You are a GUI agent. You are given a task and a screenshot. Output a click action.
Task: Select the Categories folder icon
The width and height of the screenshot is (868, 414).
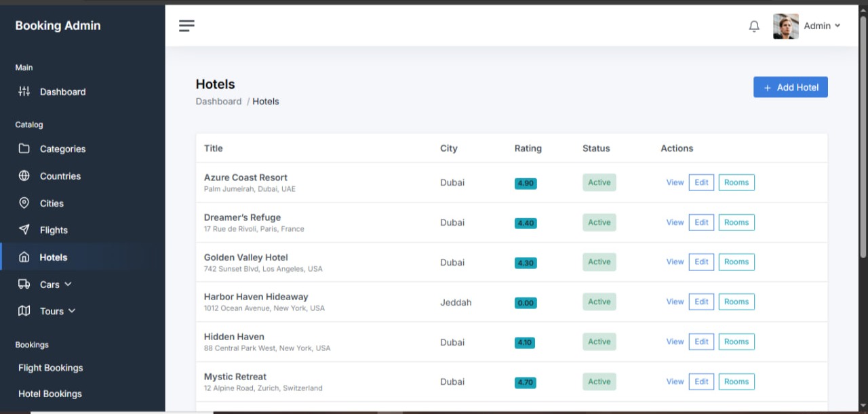click(24, 148)
